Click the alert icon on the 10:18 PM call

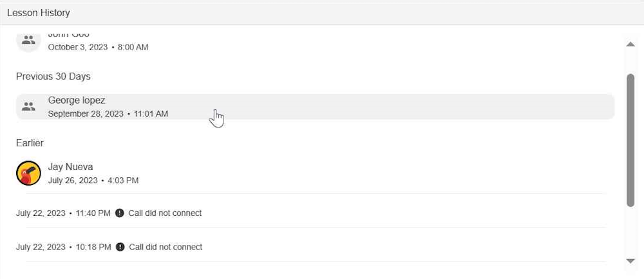(120, 247)
